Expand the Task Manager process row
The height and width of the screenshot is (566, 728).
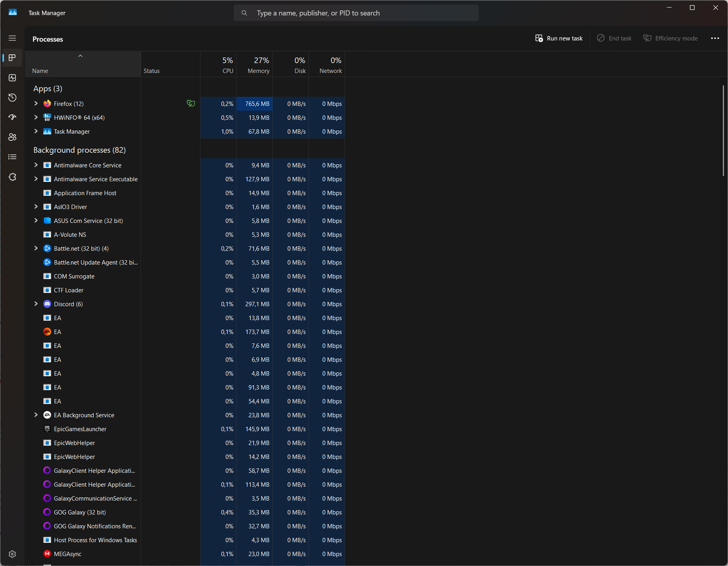point(36,131)
